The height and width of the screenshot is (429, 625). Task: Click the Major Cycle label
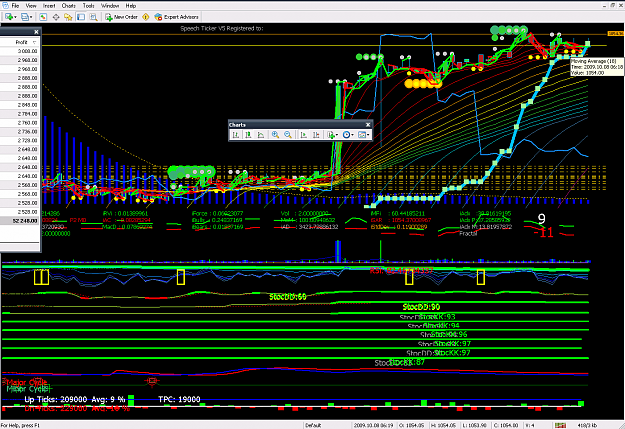point(27,382)
